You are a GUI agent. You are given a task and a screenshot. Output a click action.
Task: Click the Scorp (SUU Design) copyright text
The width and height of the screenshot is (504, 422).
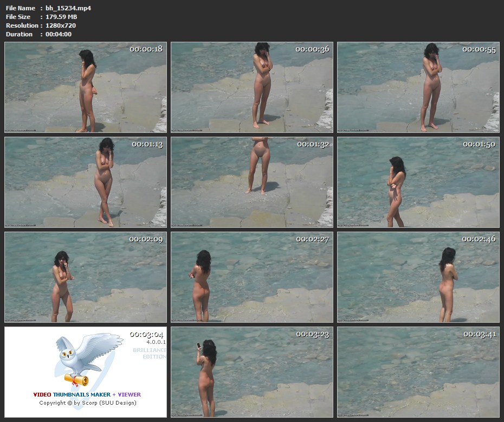click(x=88, y=403)
